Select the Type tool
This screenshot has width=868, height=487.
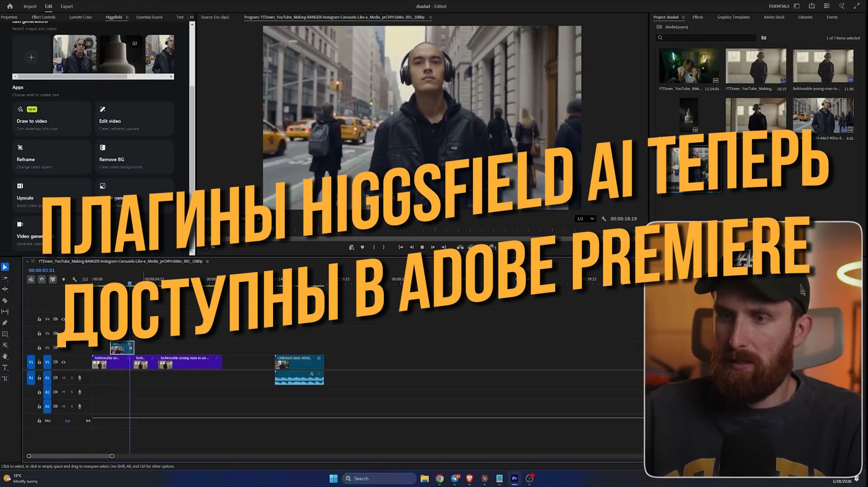(5, 367)
